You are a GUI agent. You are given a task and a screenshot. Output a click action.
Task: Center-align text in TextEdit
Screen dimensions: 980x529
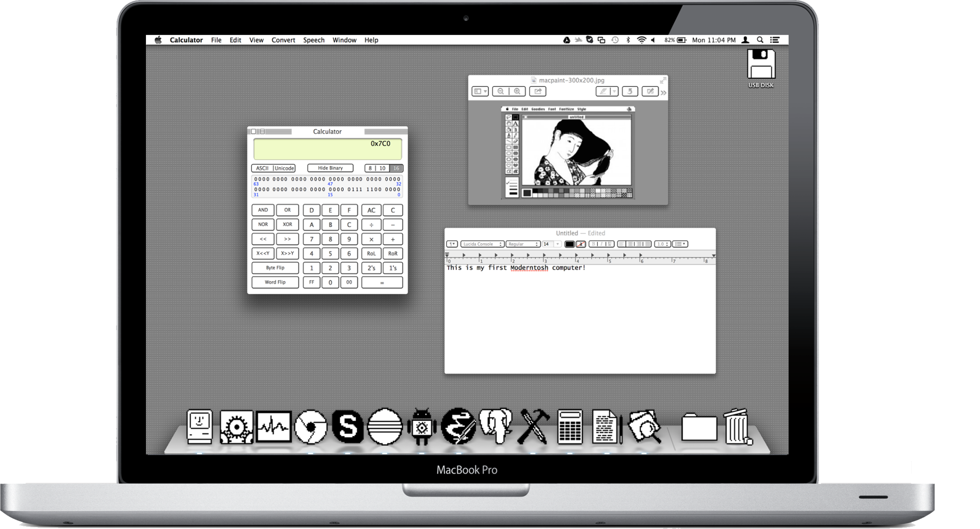pyautogui.click(x=630, y=244)
